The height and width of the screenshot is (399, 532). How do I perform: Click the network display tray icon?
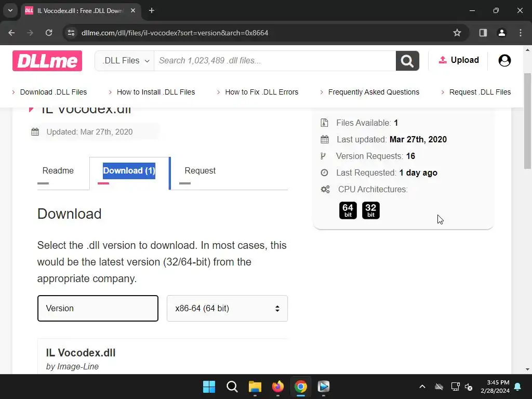pyautogui.click(x=455, y=387)
